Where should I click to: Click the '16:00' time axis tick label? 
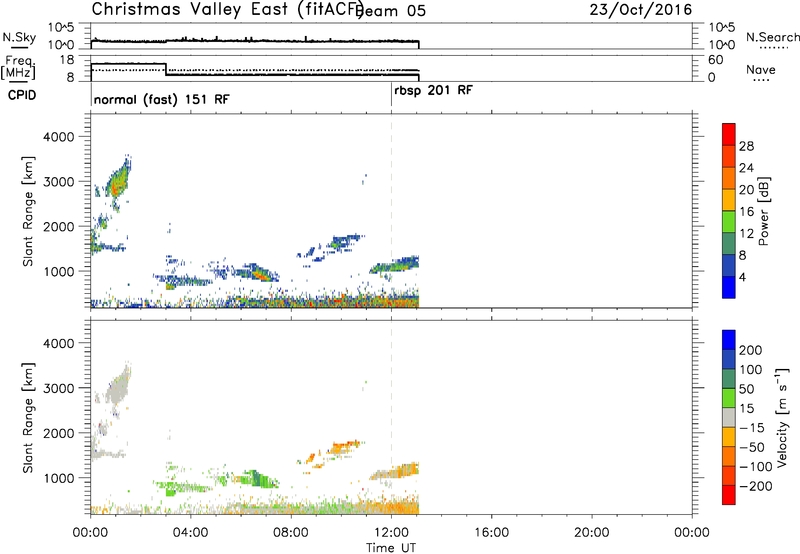491,533
